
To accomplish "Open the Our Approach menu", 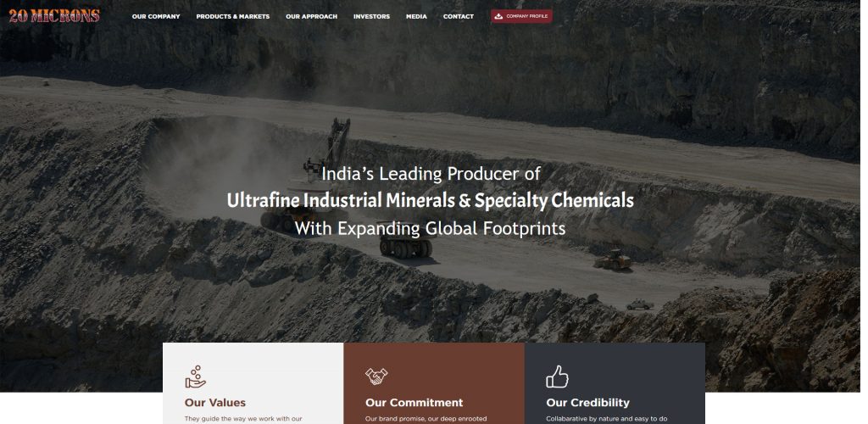I will pos(312,17).
